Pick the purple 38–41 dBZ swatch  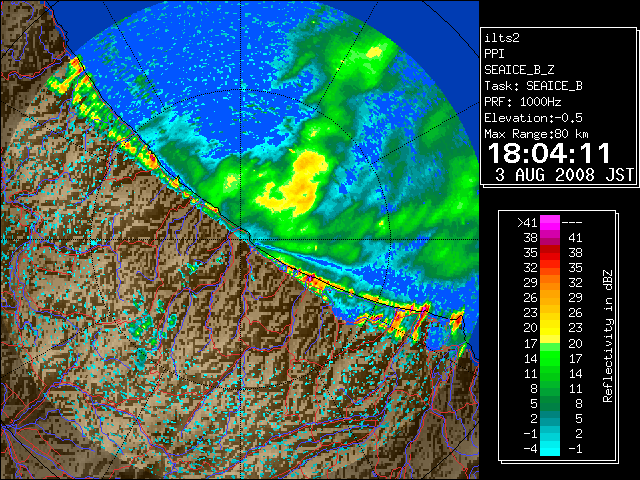point(550,238)
